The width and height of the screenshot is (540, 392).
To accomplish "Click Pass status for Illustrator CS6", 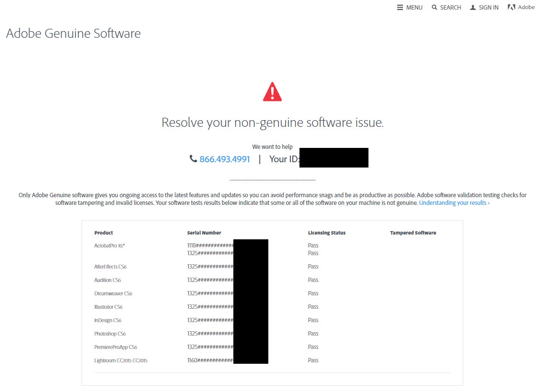I will pos(313,307).
